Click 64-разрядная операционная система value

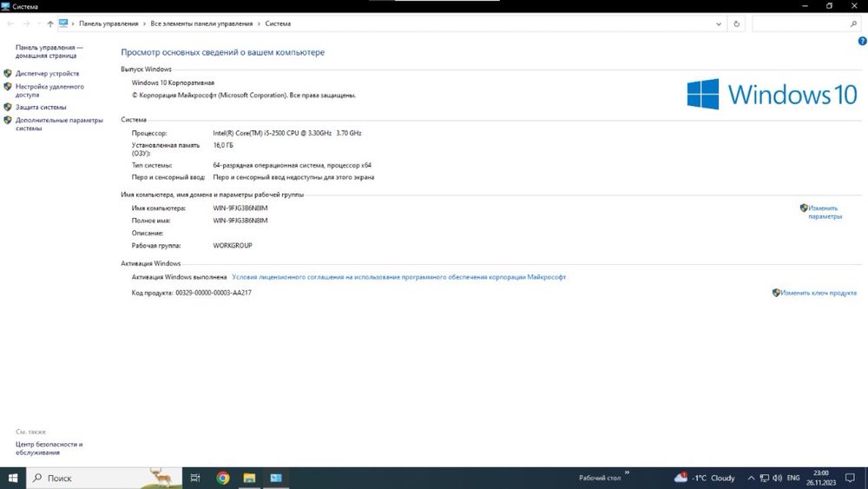pos(293,165)
